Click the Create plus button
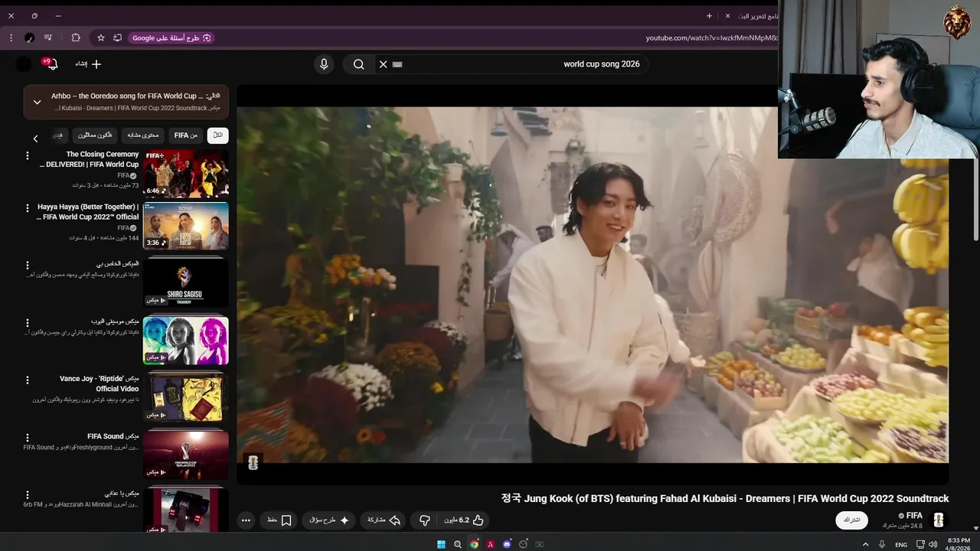Screen dimensions: 980x551 (x=89, y=64)
